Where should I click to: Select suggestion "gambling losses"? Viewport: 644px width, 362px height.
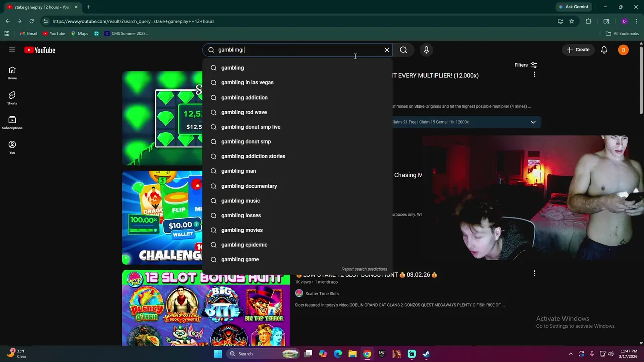coord(297,215)
